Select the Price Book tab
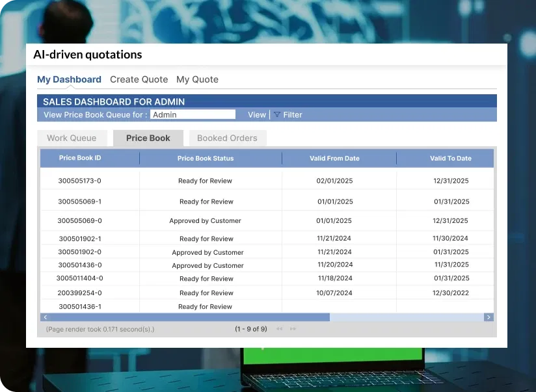 point(148,138)
